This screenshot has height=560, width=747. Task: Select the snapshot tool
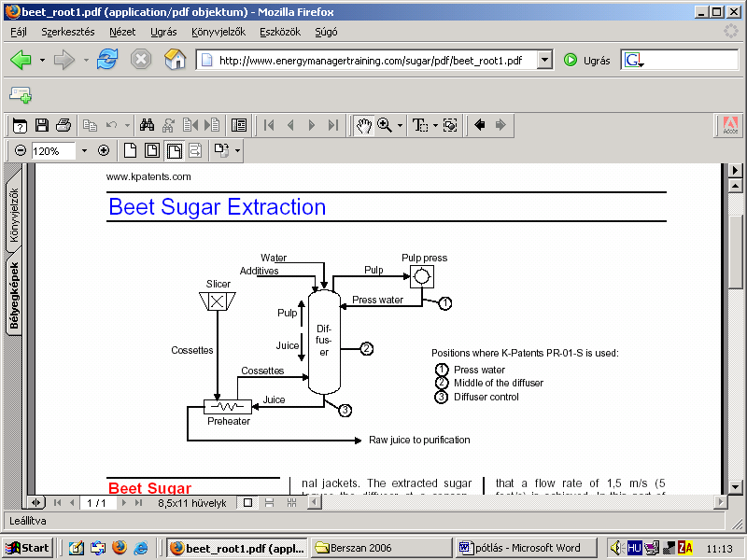click(450, 125)
